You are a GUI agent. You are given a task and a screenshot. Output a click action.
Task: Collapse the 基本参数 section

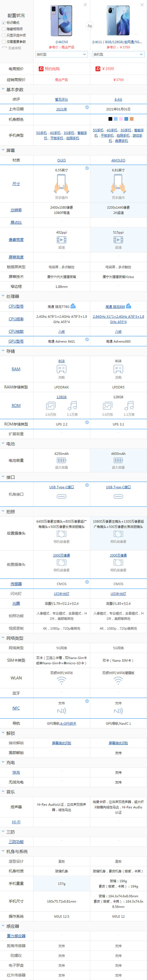[3, 89]
